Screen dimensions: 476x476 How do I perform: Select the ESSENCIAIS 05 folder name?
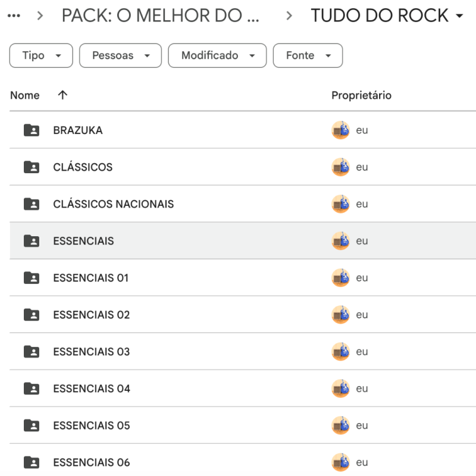pos(92,425)
